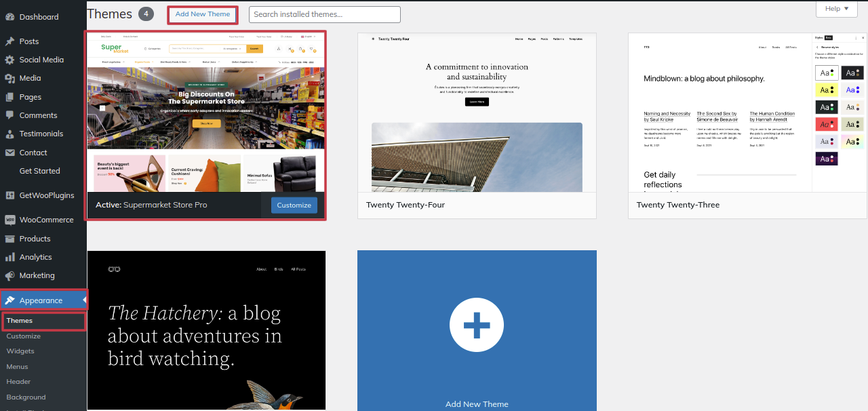Click the Posts pushpin icon
Viewport: 868px width, 411px height.
(x=9, y=41)
